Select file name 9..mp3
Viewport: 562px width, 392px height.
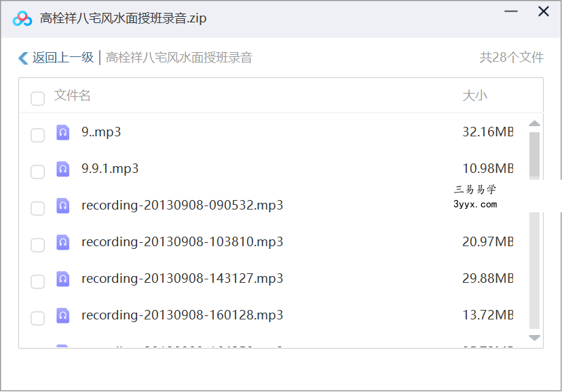click(x=101, y=132)
